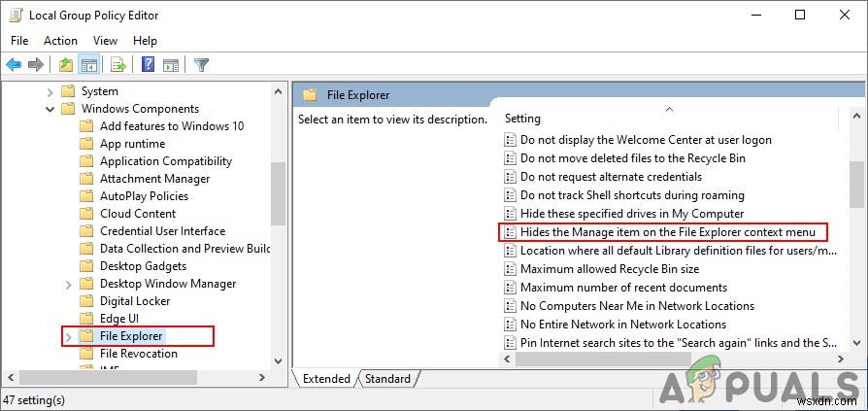Click tree pane scroll down arrow
Viewport: 868px width, 411px height.
(x=279, y=361)
